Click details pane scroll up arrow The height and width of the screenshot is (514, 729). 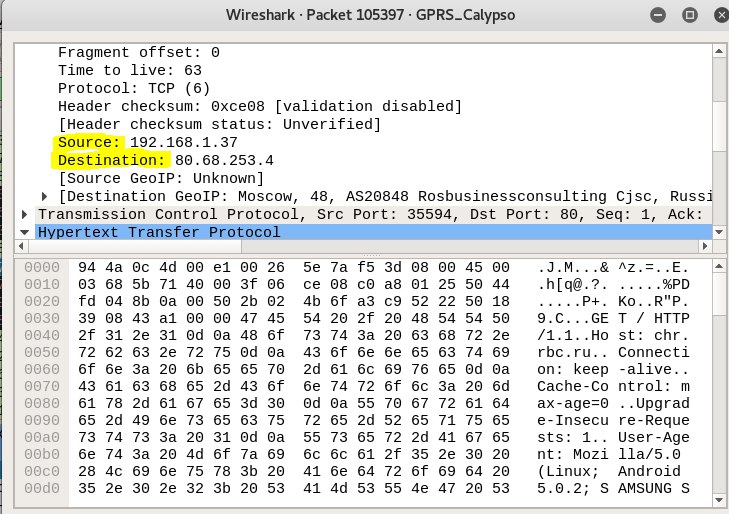click(x=719, y=51)
